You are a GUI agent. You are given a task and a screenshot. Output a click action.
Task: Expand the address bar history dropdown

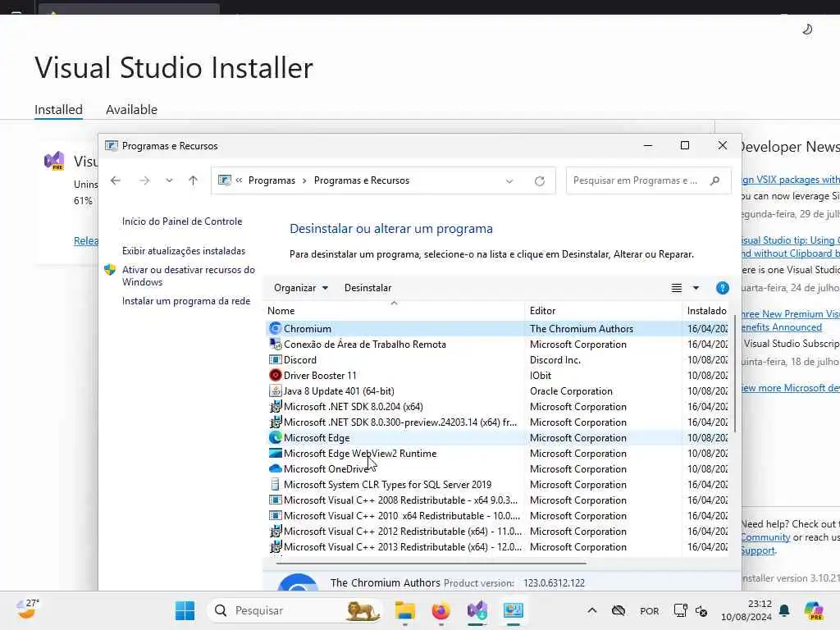coord(509,181)
